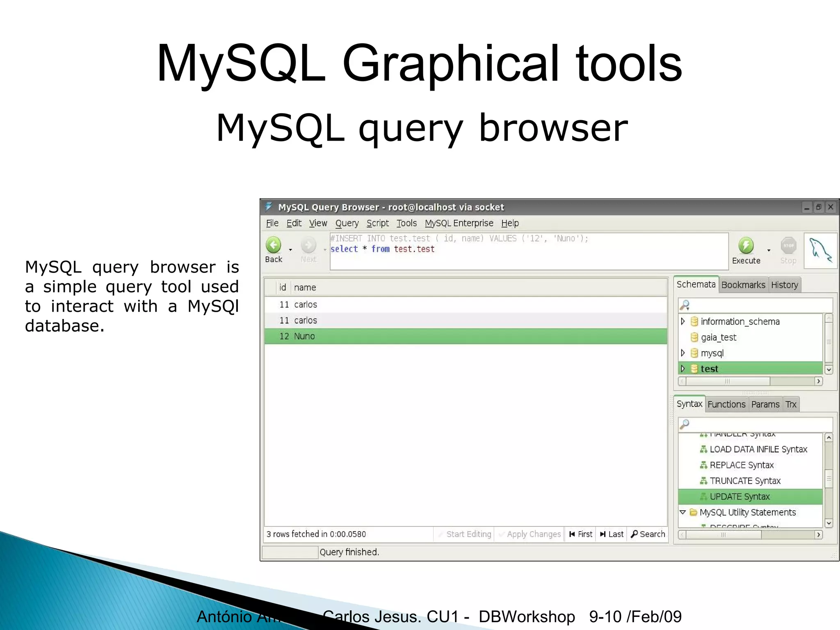
Task: Open the Script menu
Action: (x=377, y=223)
